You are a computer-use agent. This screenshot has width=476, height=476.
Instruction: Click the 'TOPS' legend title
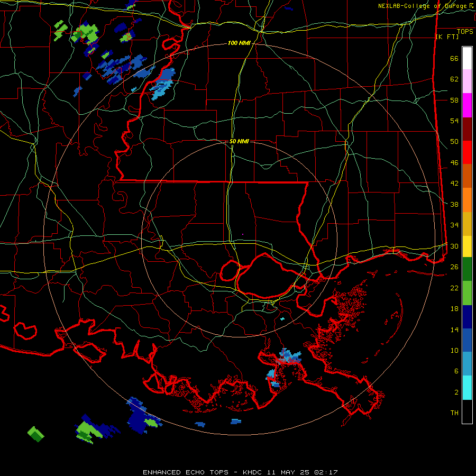point(465,32)
